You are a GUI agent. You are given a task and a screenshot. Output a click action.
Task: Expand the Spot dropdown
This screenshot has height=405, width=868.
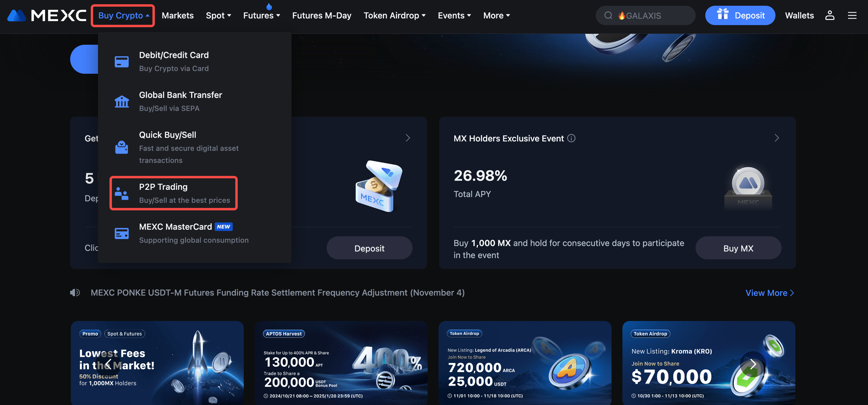[218, 15]
